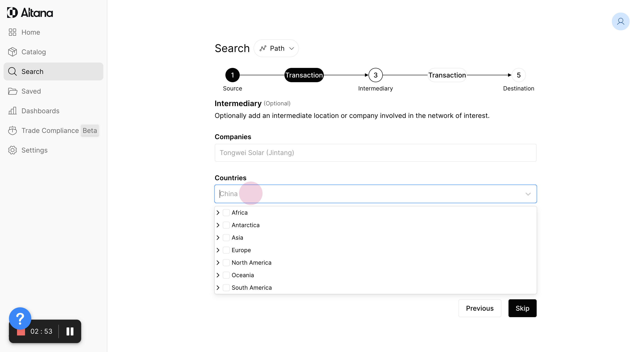Tick the Europe region checkbox
Screen dimensions: 644x352
tap(226, 250)
